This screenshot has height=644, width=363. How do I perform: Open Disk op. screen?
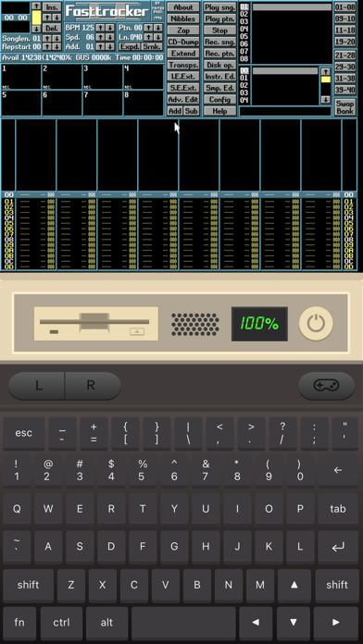click(220, 65)
